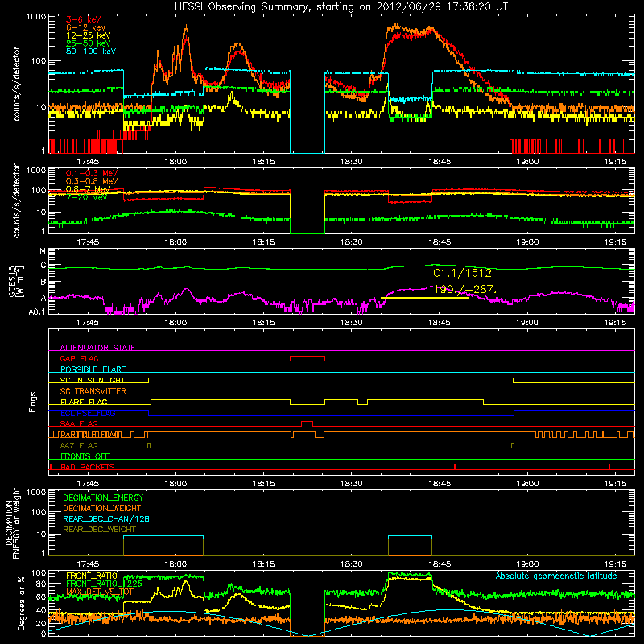Select the ECLIPSE_FLAG label
Image resolution: width=644 pixels, height=644 pixels.
[88, 413]
